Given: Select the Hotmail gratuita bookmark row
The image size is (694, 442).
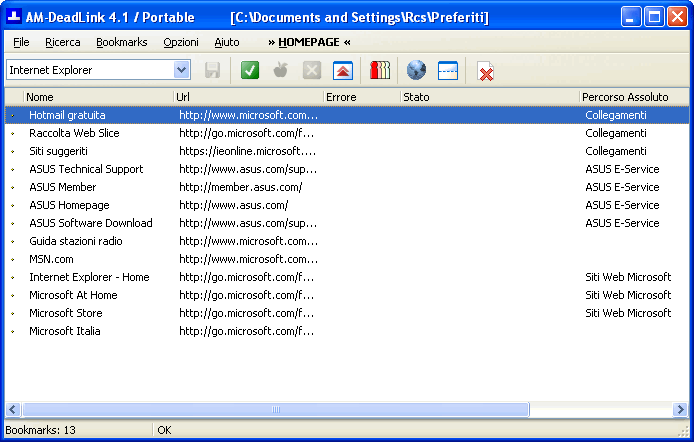Looking at the screenshot, I should tap(347, 115).
